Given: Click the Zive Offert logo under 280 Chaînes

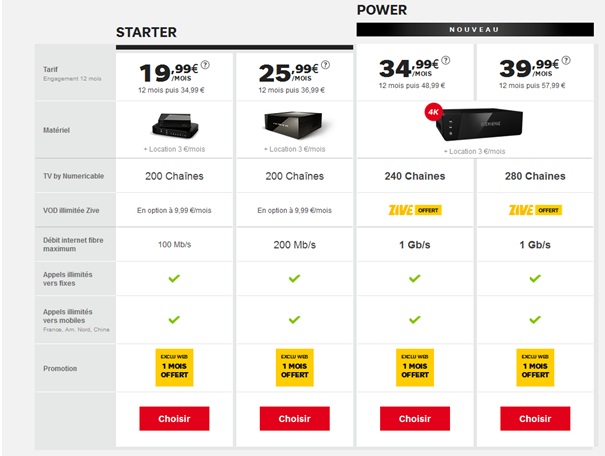Looking at the screenshot, I should click(x=535, y=210).
